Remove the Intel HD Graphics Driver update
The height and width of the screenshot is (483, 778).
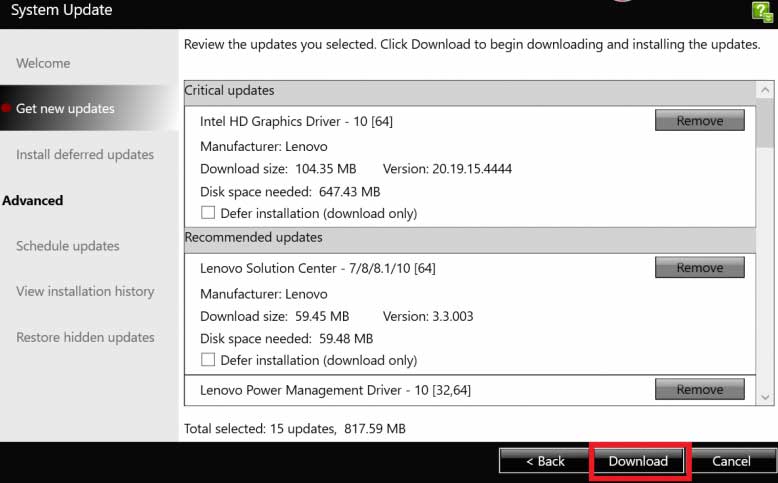pyautogui.click(x=700, y=121)
